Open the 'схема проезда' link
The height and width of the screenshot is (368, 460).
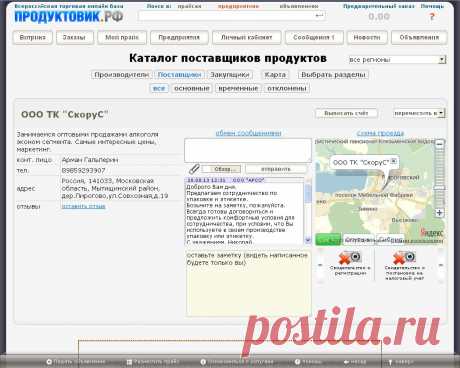point(380,133)
